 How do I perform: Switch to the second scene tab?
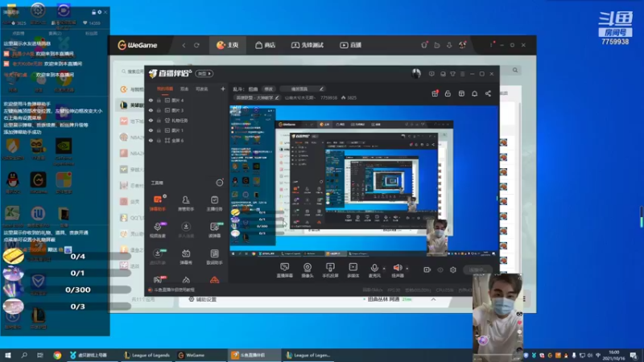[184, 88]
